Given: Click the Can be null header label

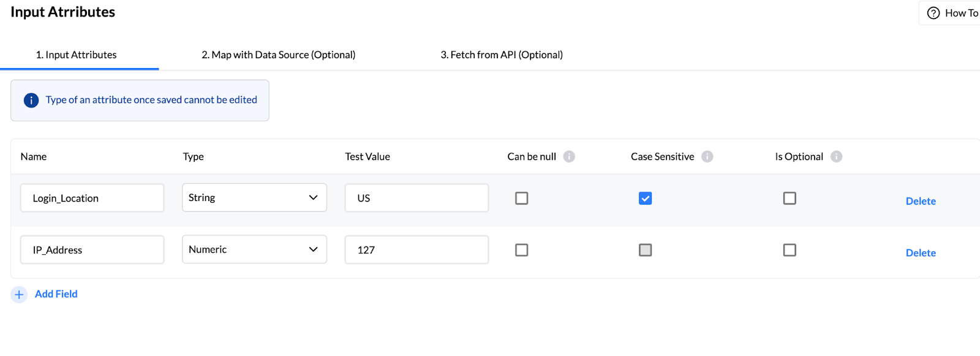Looking at the screenshot, I should click(532, 157).
